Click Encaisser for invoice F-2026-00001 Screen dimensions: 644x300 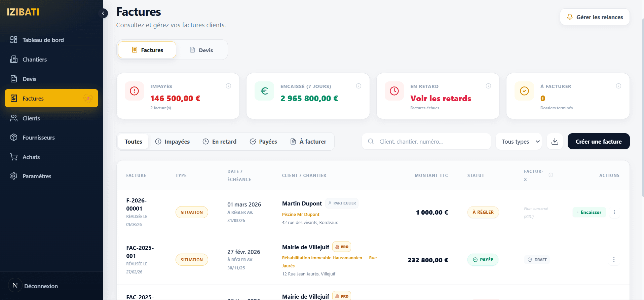pos(589,212)
